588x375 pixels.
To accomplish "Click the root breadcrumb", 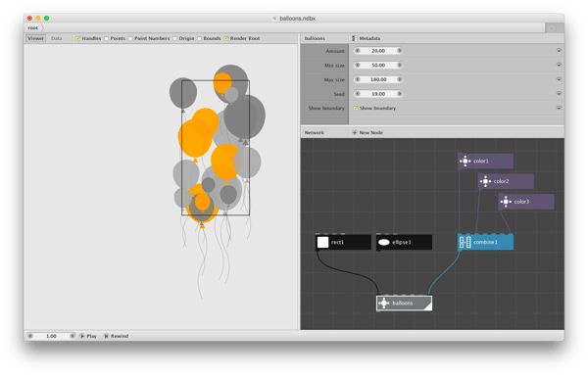I will tap(33, 28).
